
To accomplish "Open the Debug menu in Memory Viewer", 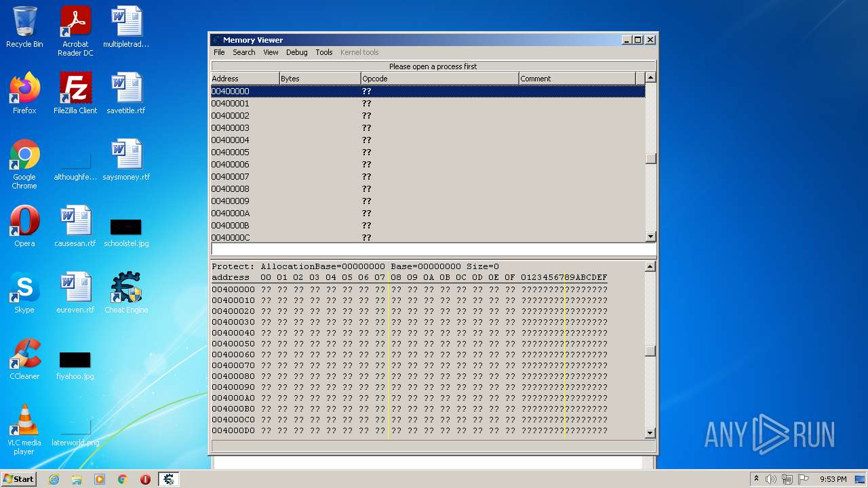I will tap(296, 52).
